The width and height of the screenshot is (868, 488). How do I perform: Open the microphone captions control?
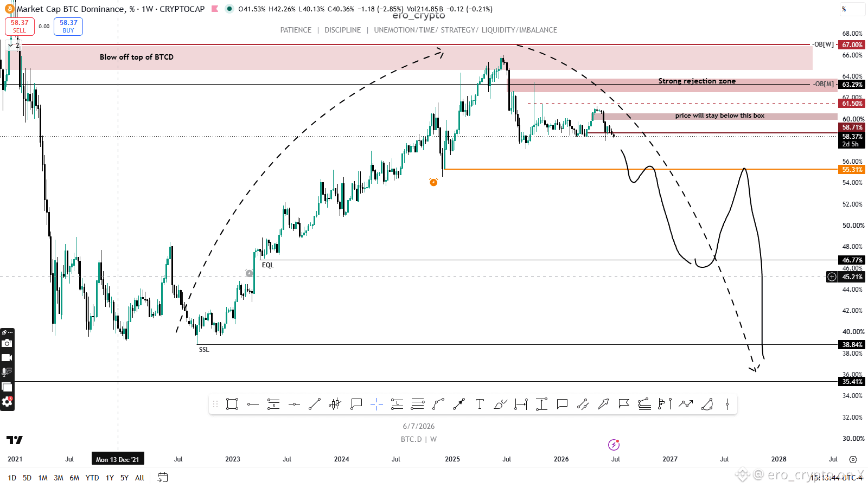7,372
